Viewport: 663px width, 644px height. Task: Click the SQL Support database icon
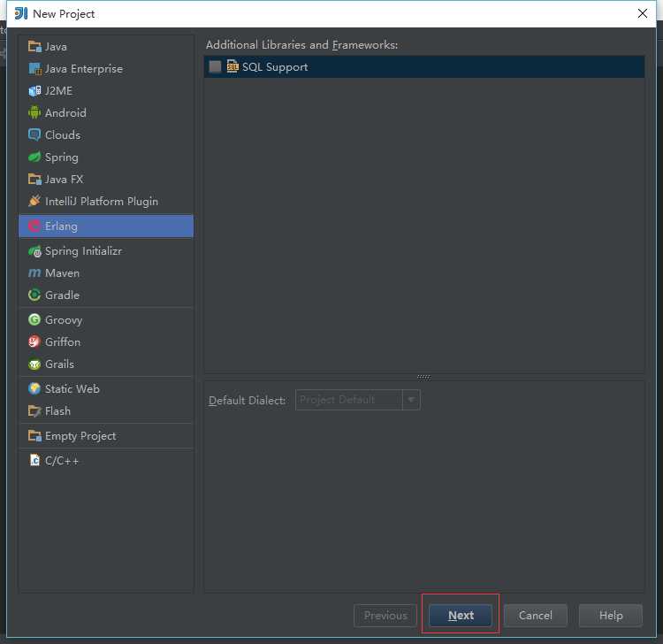point(232,66)
